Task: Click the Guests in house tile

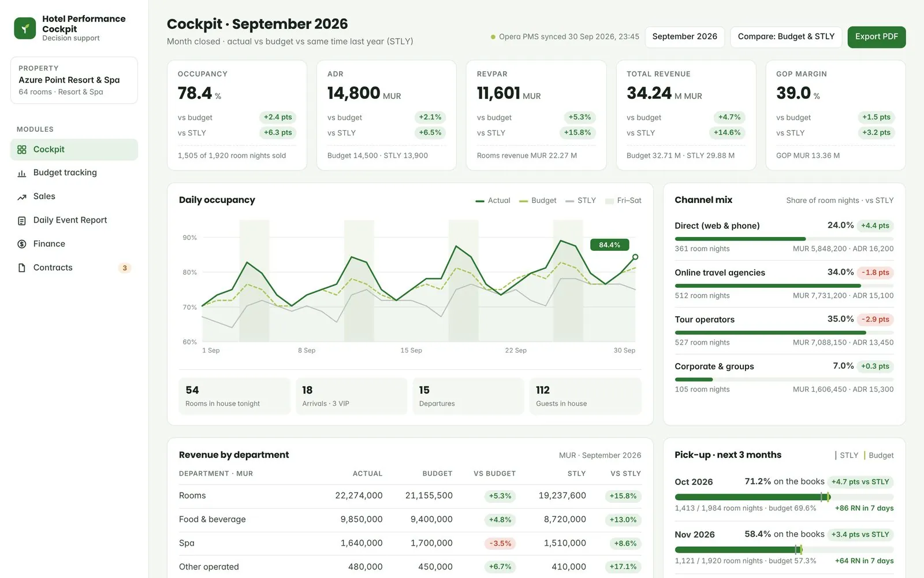Action: (585, 396)
